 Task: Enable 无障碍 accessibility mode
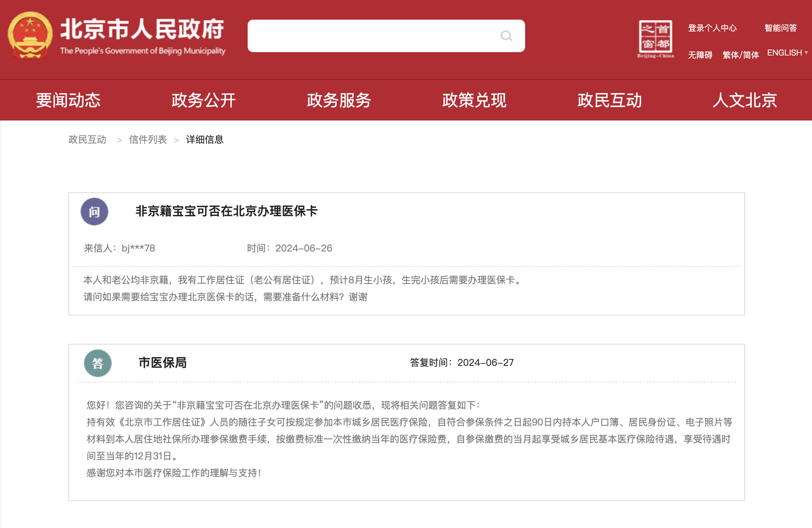coord(700,54)
